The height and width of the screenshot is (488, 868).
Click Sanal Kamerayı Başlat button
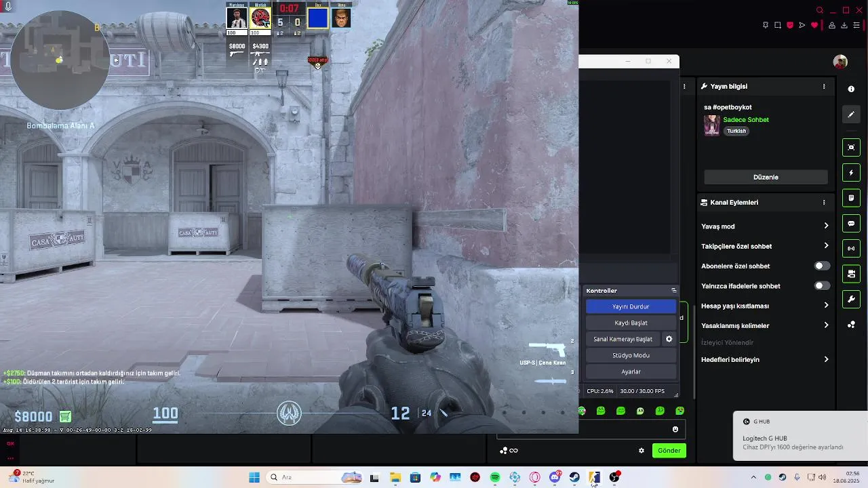[x=623, y=339]
